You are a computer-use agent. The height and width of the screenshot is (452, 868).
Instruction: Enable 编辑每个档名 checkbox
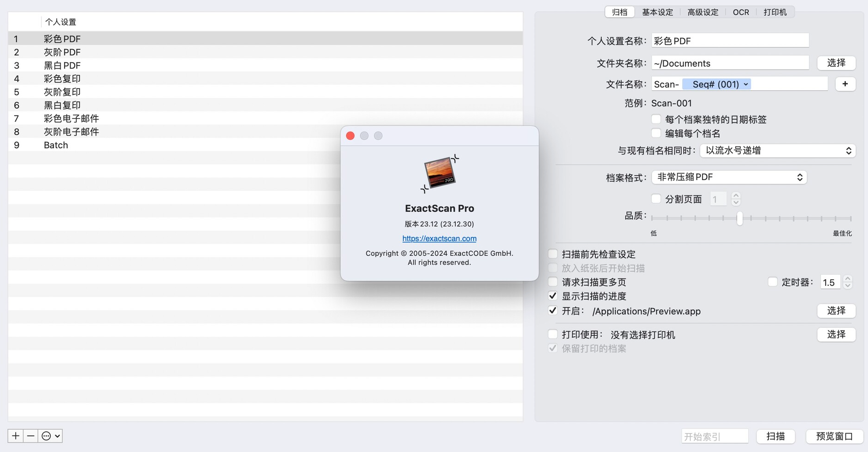click(x=656, y=133)
